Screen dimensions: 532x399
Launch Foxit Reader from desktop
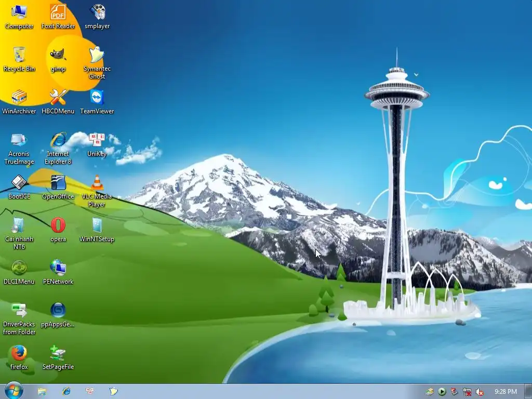[58, 17]
